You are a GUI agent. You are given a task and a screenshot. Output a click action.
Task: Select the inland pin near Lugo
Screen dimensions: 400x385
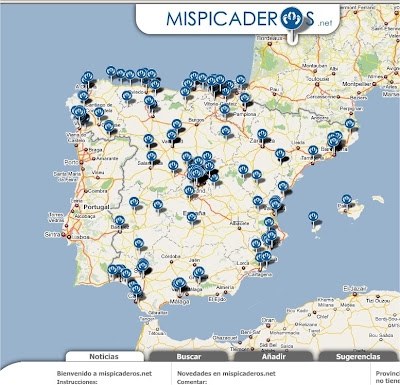[x=127, y=97]
